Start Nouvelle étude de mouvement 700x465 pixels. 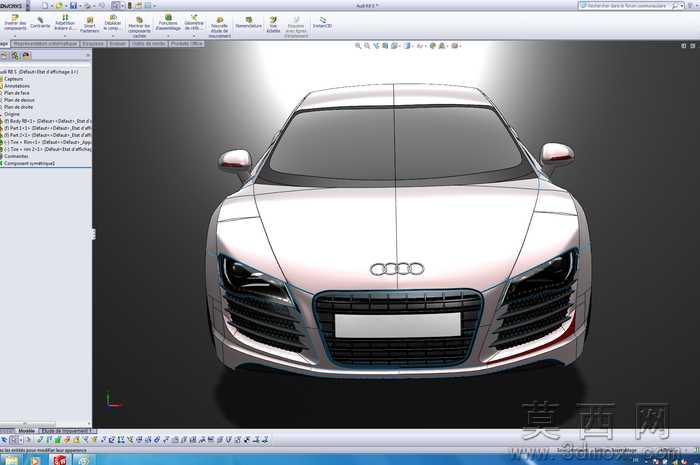(x=220, y=27)
